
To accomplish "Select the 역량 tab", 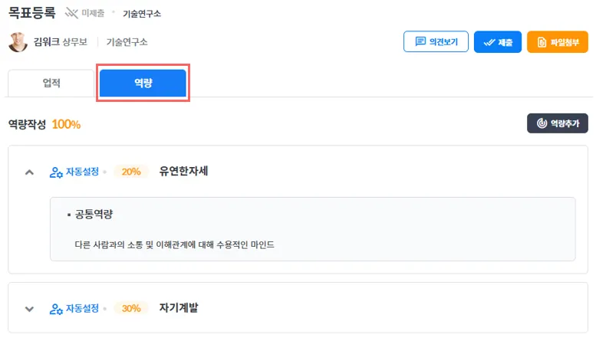I will coord(143,84).
